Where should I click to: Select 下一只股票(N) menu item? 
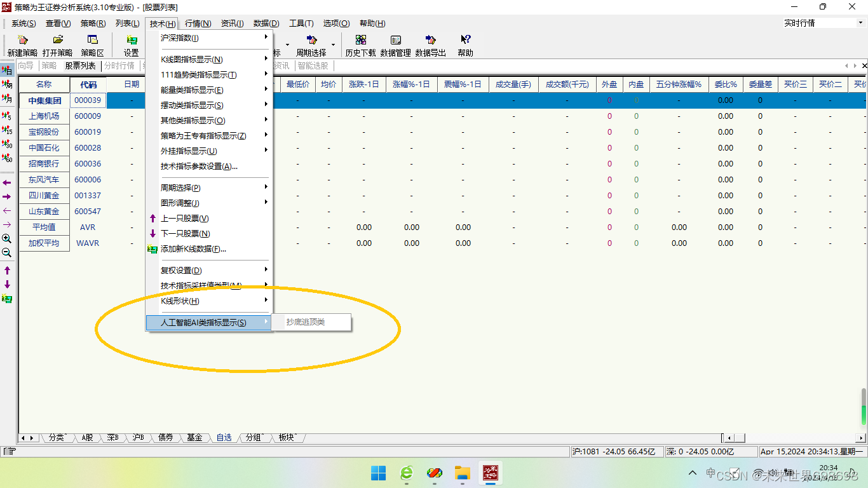(210, 234)
